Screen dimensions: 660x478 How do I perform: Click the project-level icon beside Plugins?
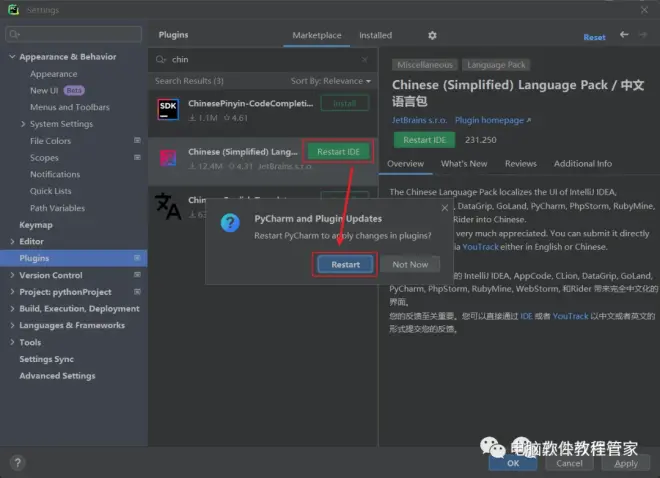[x=137, y=258]
